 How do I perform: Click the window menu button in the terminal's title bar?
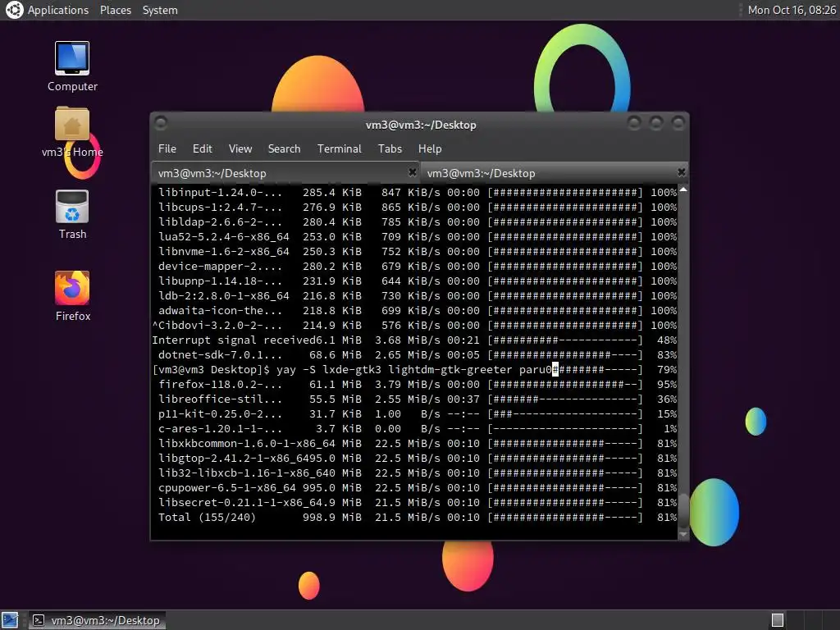click(x=161, y=124)
